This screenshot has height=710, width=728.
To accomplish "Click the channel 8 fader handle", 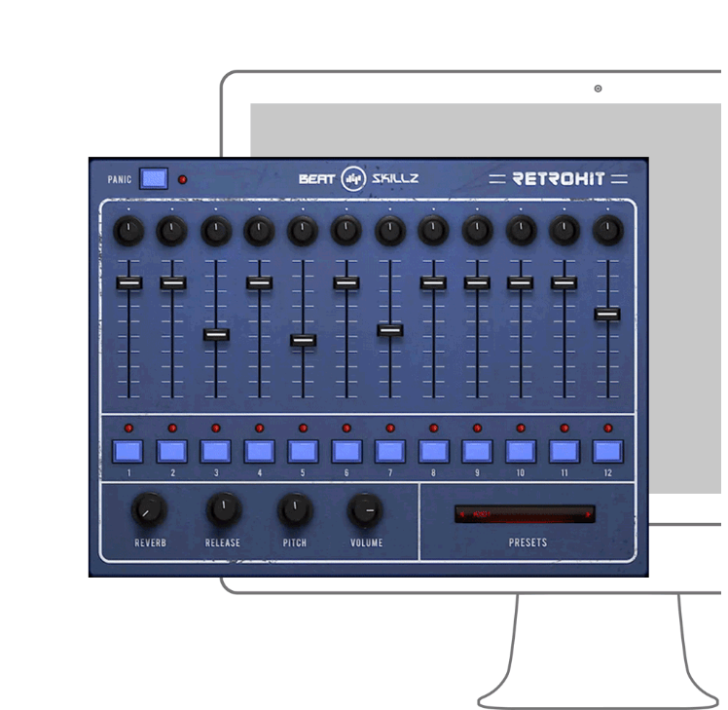I will point(433,282).
